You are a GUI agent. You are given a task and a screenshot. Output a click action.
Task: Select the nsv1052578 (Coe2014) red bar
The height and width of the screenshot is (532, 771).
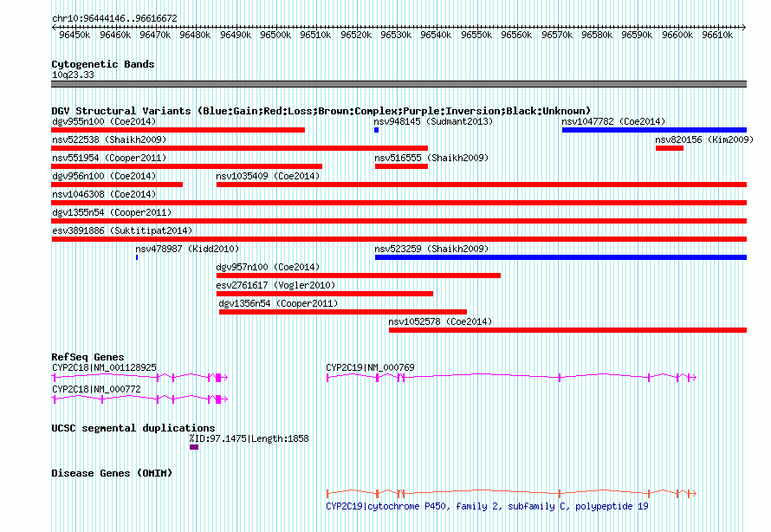[568, 330]
